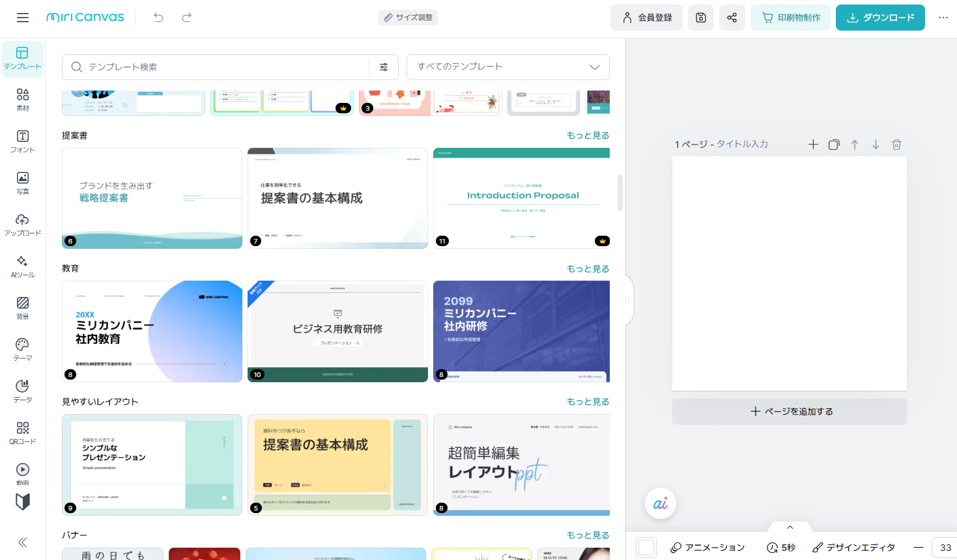
Task: Open the アップロード sidebar tab
Action: 23,225
